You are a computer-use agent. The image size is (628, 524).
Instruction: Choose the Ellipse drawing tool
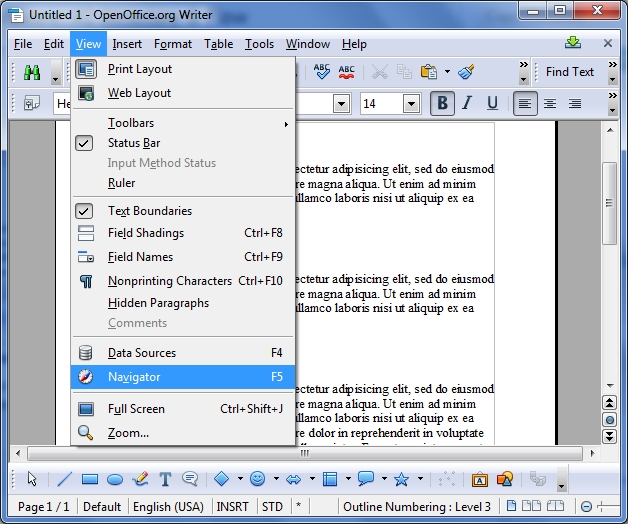click(115, 479)
